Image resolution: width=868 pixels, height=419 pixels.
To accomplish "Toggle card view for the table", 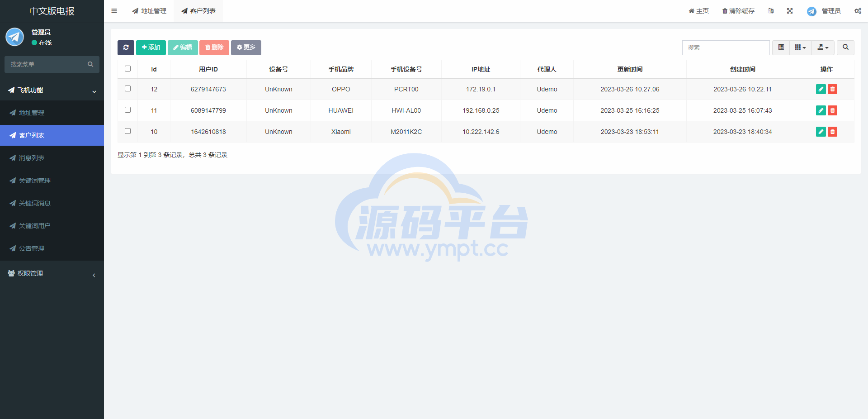I will [781, 48].
